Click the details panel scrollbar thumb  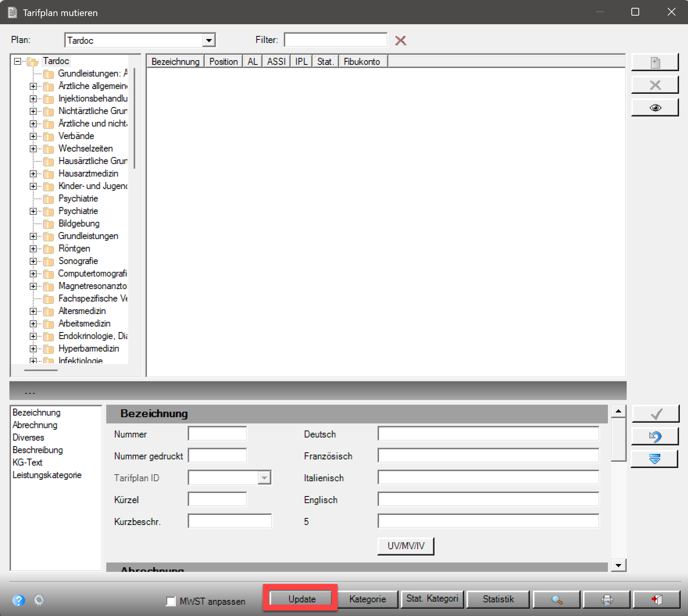(618, 439)
